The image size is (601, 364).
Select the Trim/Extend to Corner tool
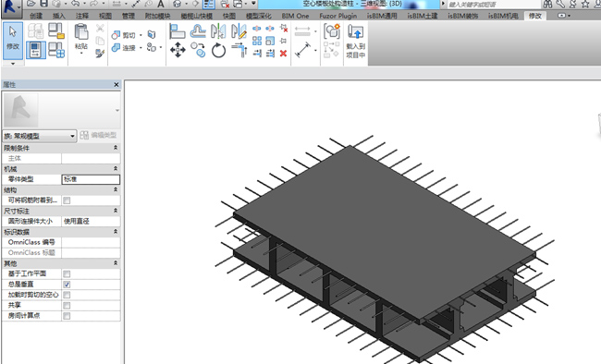tap(239, 50)
